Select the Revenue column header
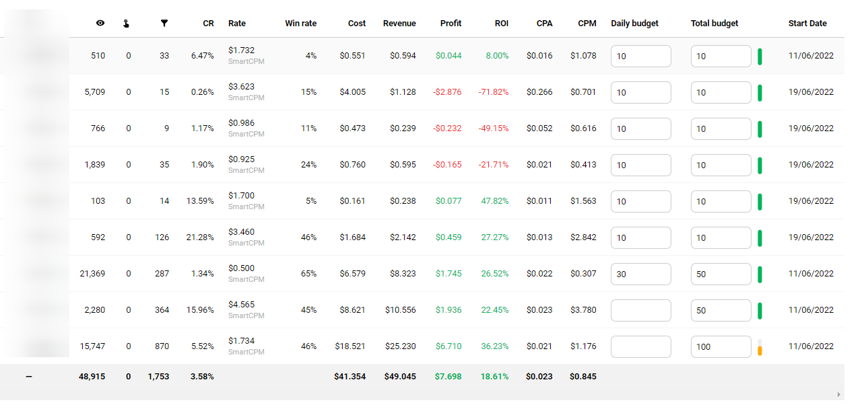 click(x=399, y=24)
